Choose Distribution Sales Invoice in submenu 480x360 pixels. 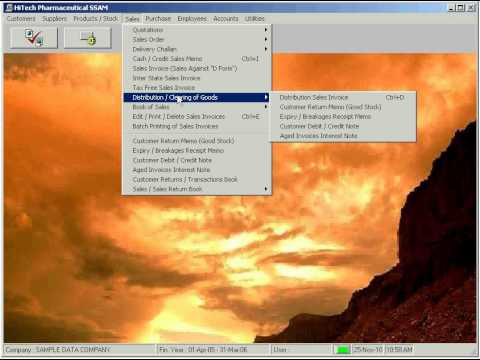pos(343,98)
